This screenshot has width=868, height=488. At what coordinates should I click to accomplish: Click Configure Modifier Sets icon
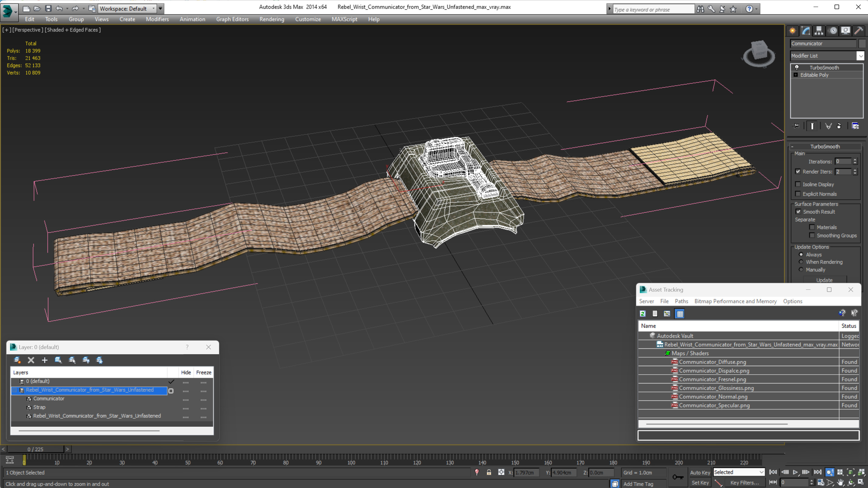[856, 126]
